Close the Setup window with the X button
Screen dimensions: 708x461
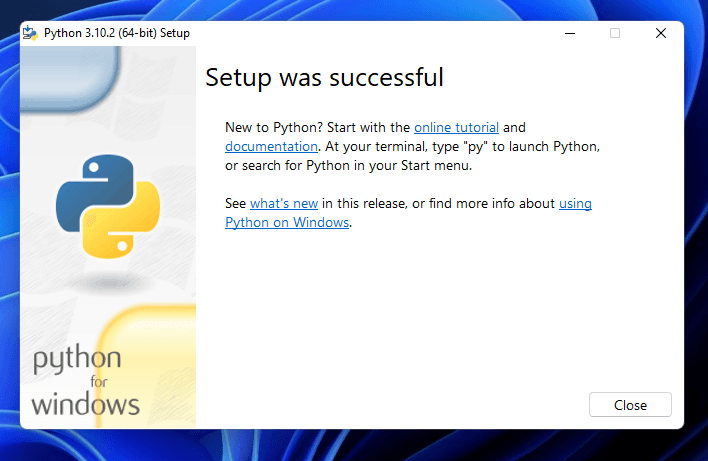(x=661, y=33)
